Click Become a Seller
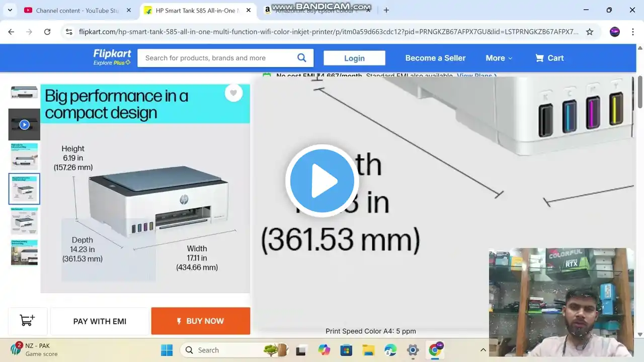The height and width of the screenshot is (362, 644). click(x=435, y=58)
